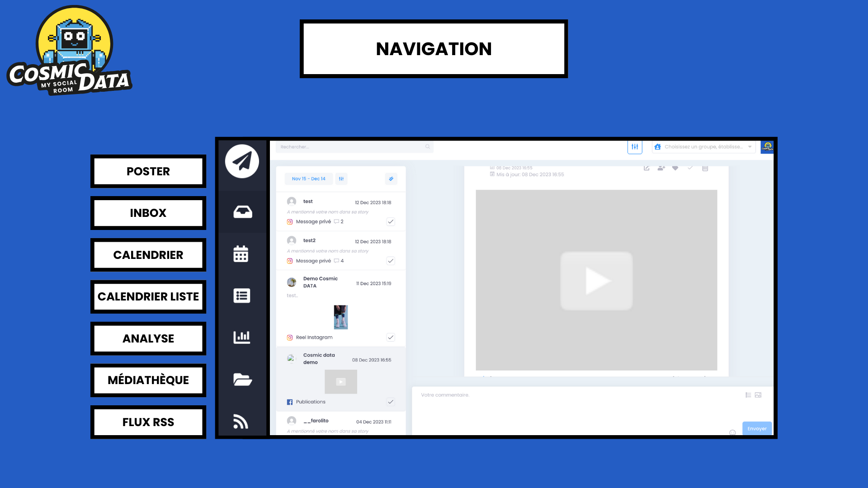Screen dimensions: 868x488
Task: Click the INBOX menu button
Action: (x=148, y=213)
